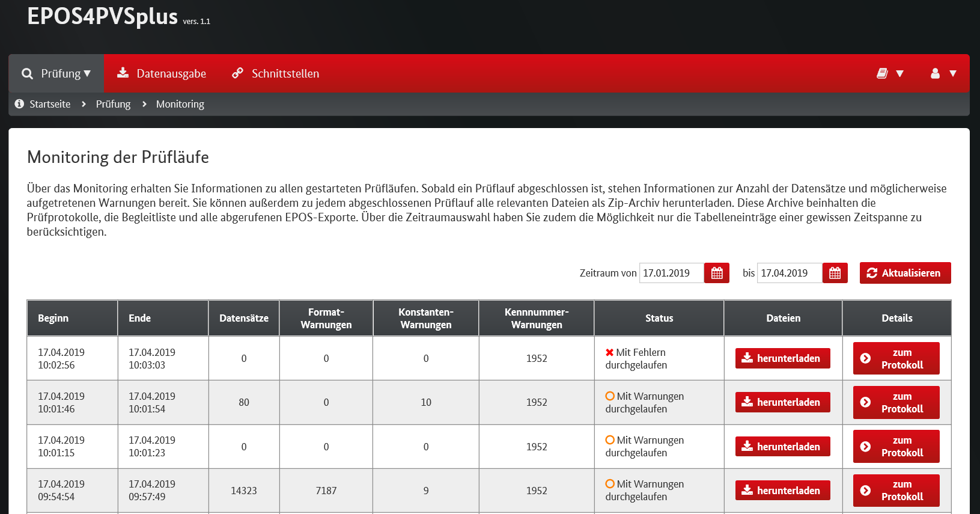980x514 pixels.
Task: Click the download icon next to Datenausgabe
Action: coord(123,73)
